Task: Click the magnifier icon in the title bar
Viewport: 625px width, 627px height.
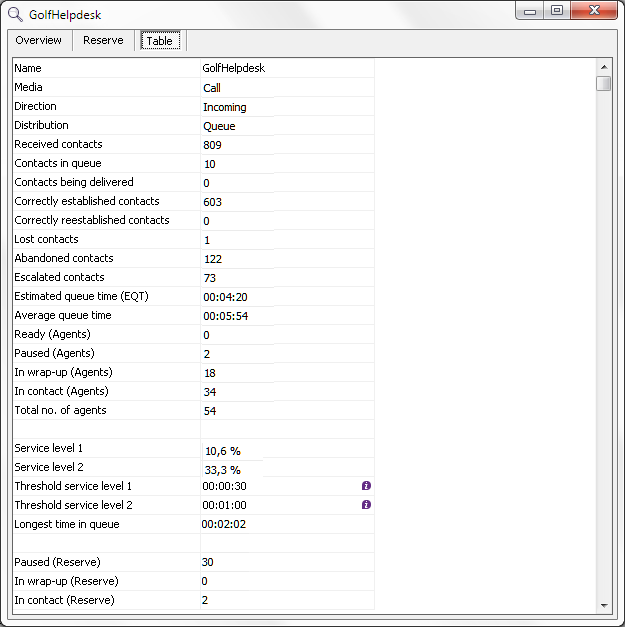Action: 15,15
